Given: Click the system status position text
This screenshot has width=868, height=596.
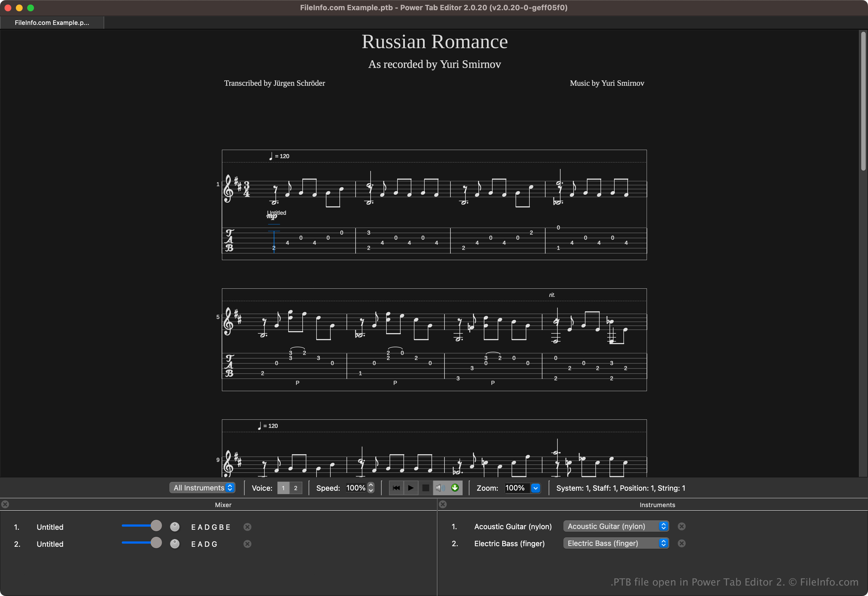Looking at the screenshot, I should pyautogui.click(x=621, y=488).
